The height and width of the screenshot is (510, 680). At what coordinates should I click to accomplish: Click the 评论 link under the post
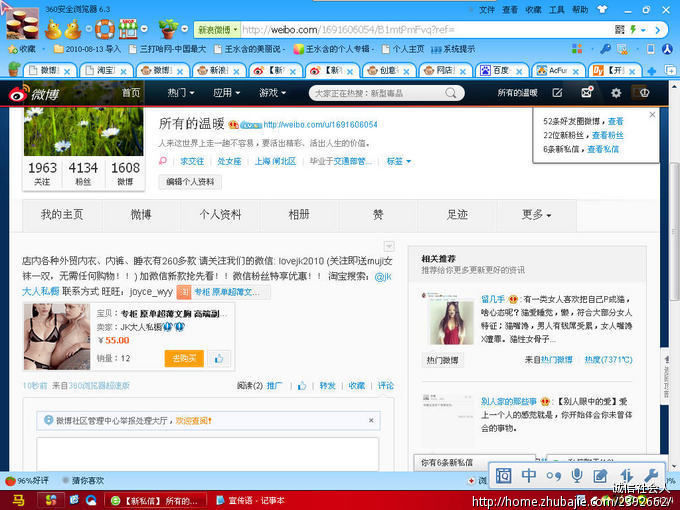(386, 386)
